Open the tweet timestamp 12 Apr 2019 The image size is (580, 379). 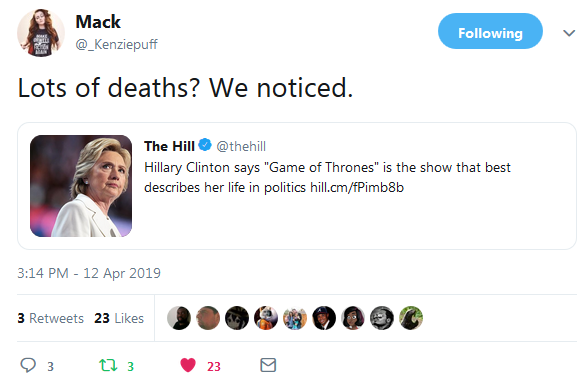point(89,273)
